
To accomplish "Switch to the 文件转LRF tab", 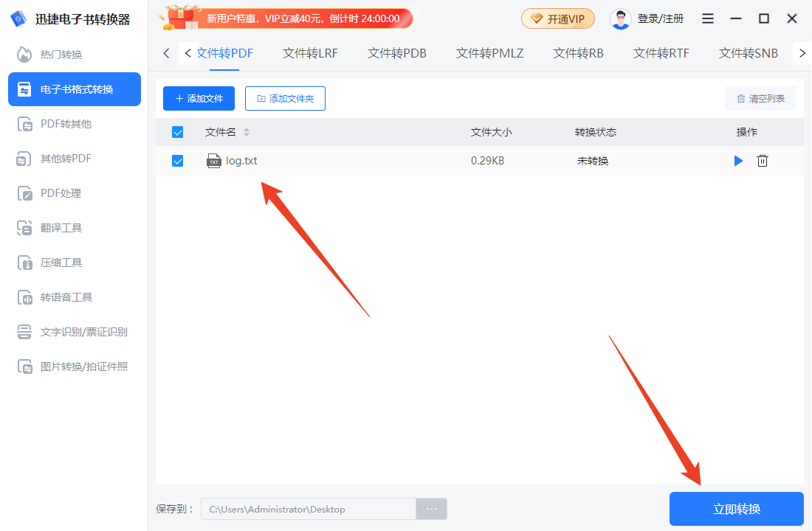I will [x=310, y=53].
